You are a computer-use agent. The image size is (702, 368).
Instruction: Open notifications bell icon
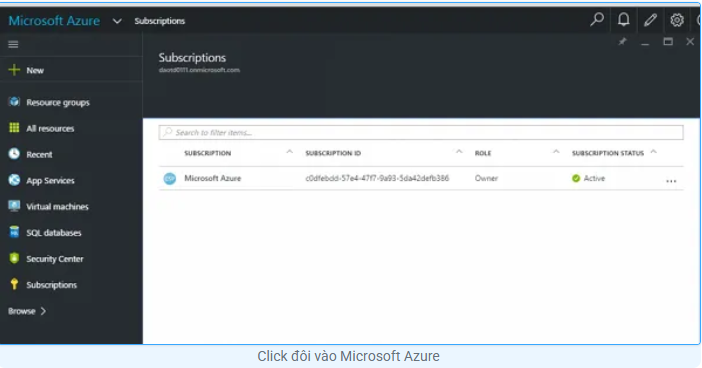tap(624, 20)
